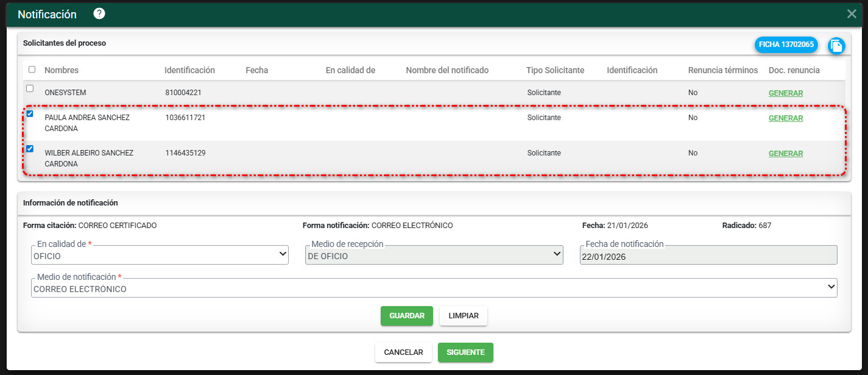Click the Nombres column header
The image size is (868, 375).
tap(62, 70)
